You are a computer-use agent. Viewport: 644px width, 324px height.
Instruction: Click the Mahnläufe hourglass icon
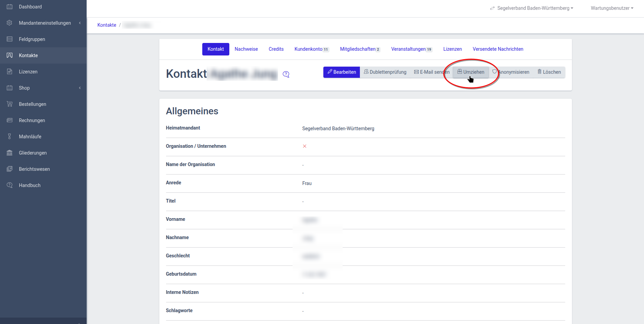9,137
